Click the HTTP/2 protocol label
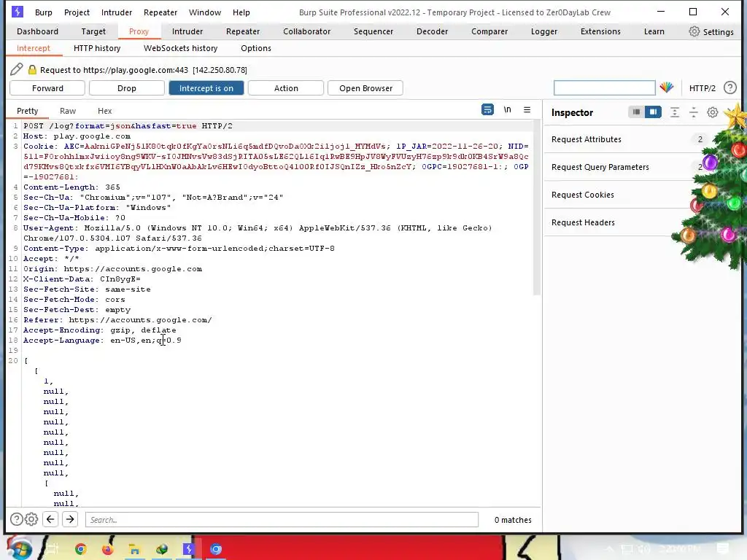This screenshot has width=747, height=560. (x=703, y=88)
